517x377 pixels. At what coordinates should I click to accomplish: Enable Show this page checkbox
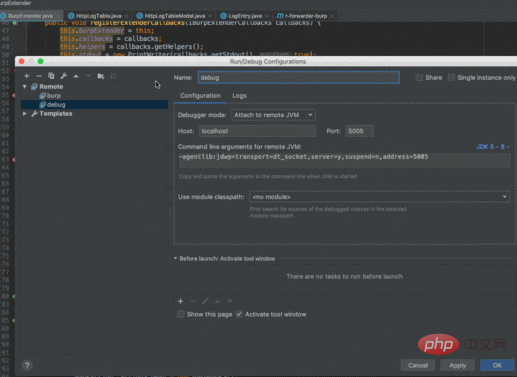click(181, 314)
